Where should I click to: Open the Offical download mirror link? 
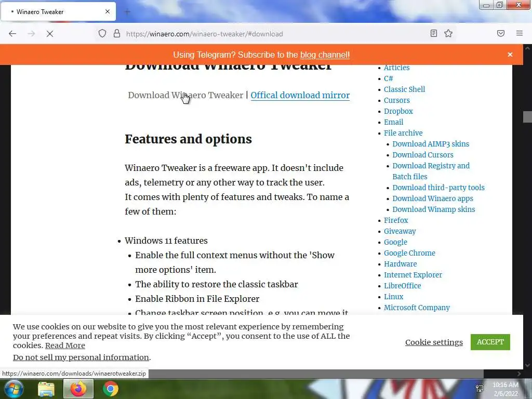(300, 95)
